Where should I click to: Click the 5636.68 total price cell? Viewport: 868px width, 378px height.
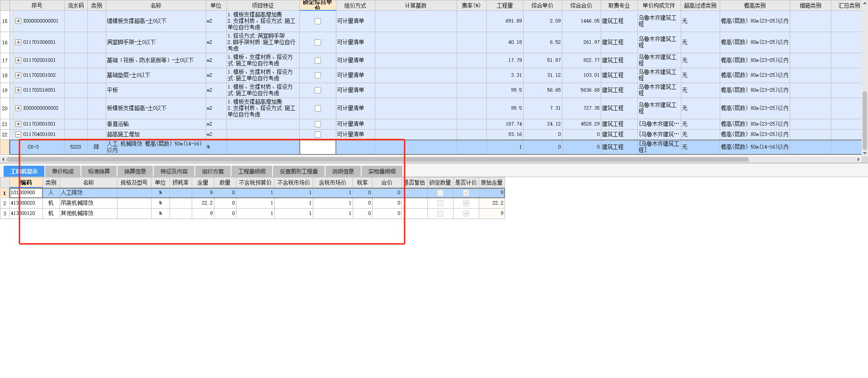(581, 90)
